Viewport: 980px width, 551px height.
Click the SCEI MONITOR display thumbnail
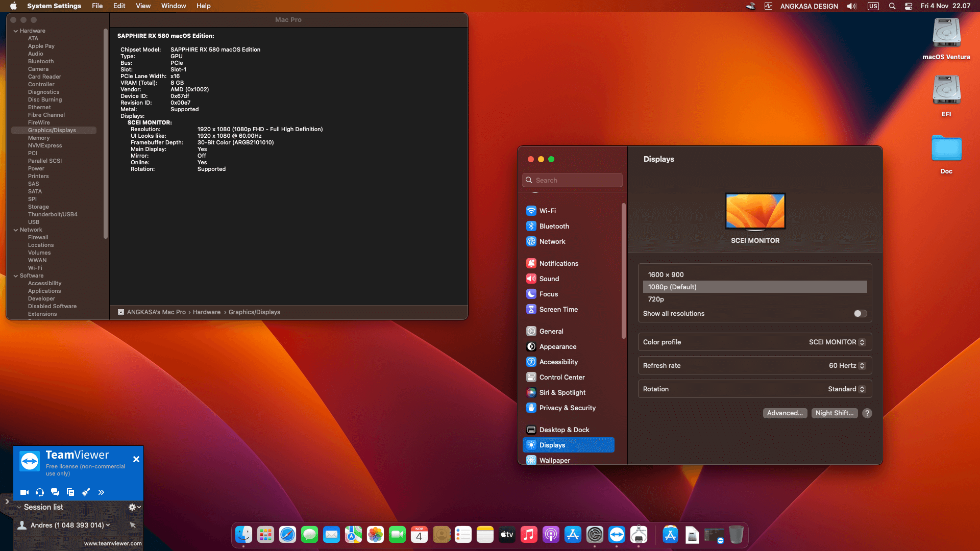tap(755, 211)
